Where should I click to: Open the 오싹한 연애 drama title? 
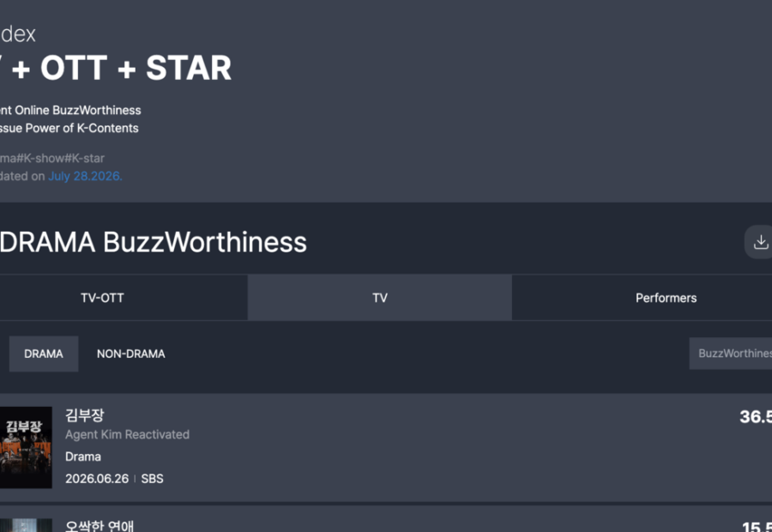pos(100,526)
